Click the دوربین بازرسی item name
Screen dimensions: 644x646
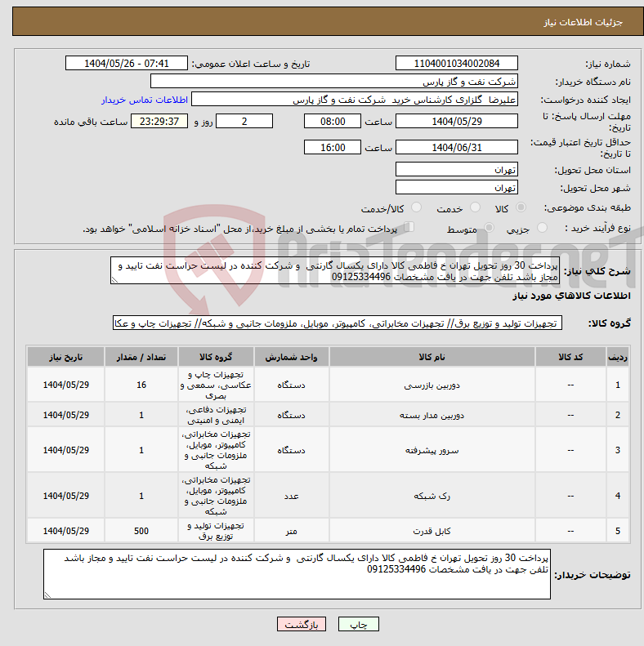(432, 385)
